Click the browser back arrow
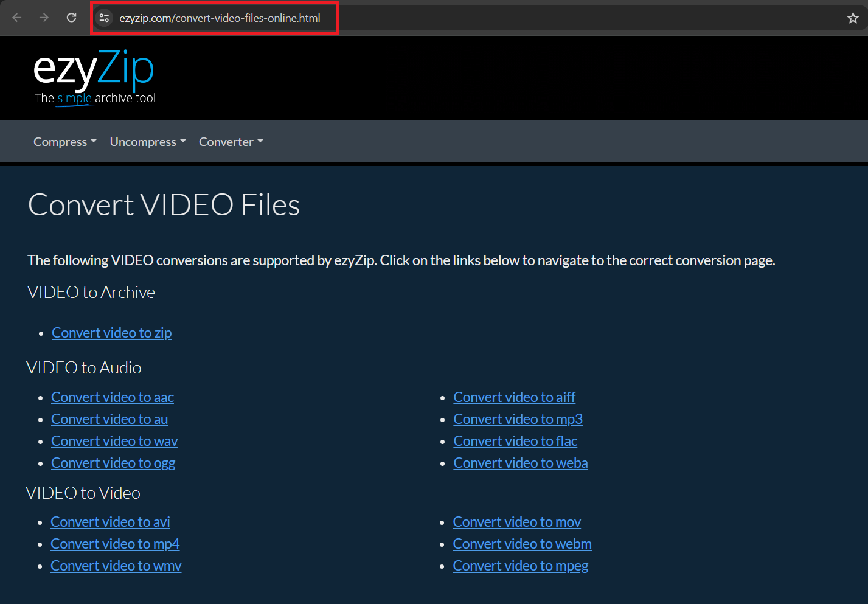Screen dimensions: 868x604 click(x=17, y=18)
